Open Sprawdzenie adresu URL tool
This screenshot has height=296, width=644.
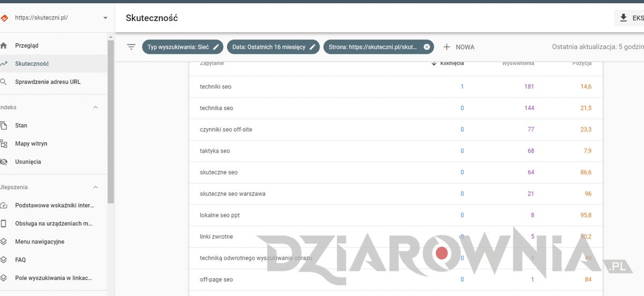point(48,82)
